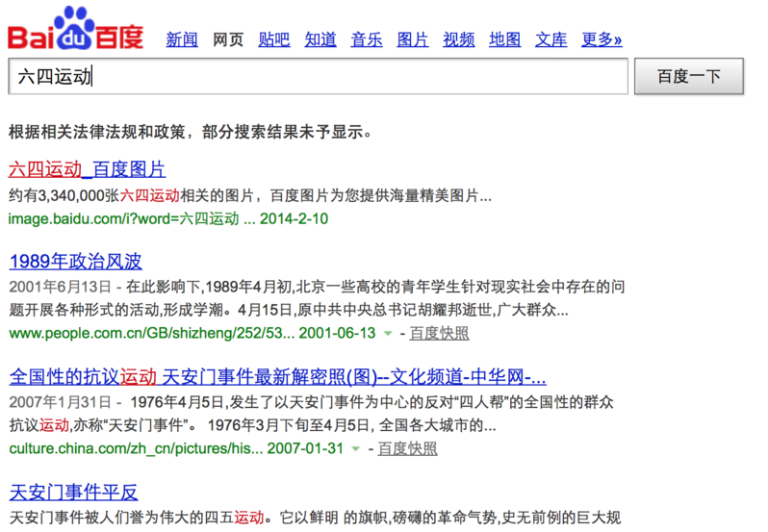768x532 pixels.
Task: Switch to 音乐 music search
Action: click(367, 39)
